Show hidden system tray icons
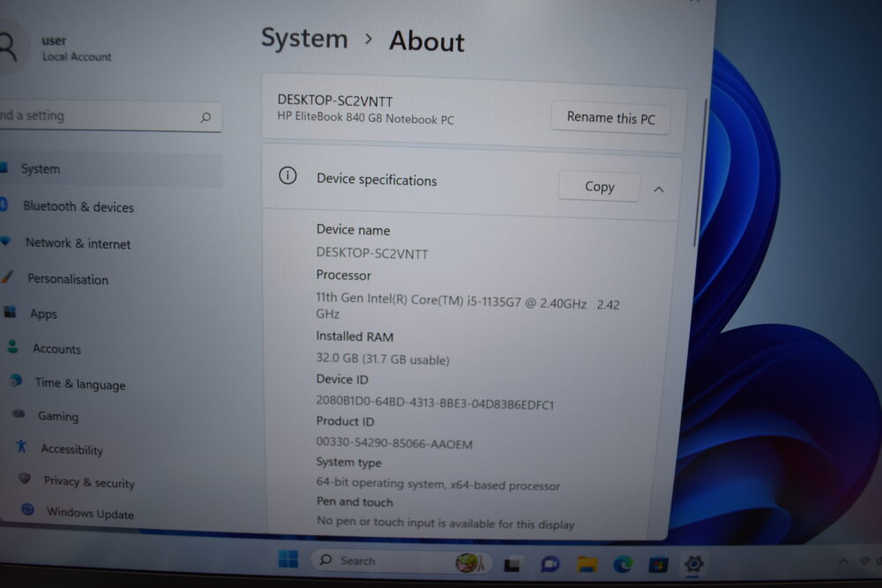Screen dimensions: 882x588 point(844,561)
